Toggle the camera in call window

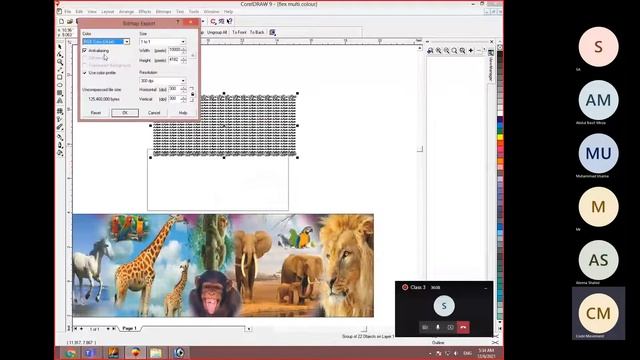(x=425, y=327)
